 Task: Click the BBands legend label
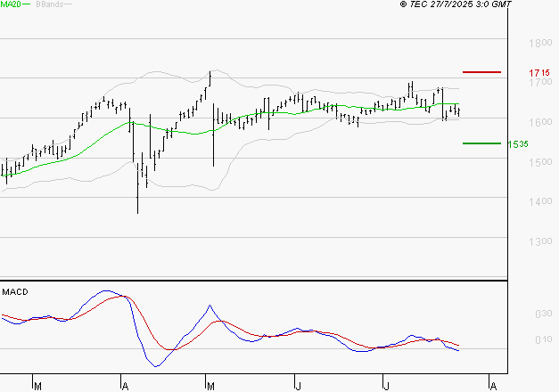(50, 4)
